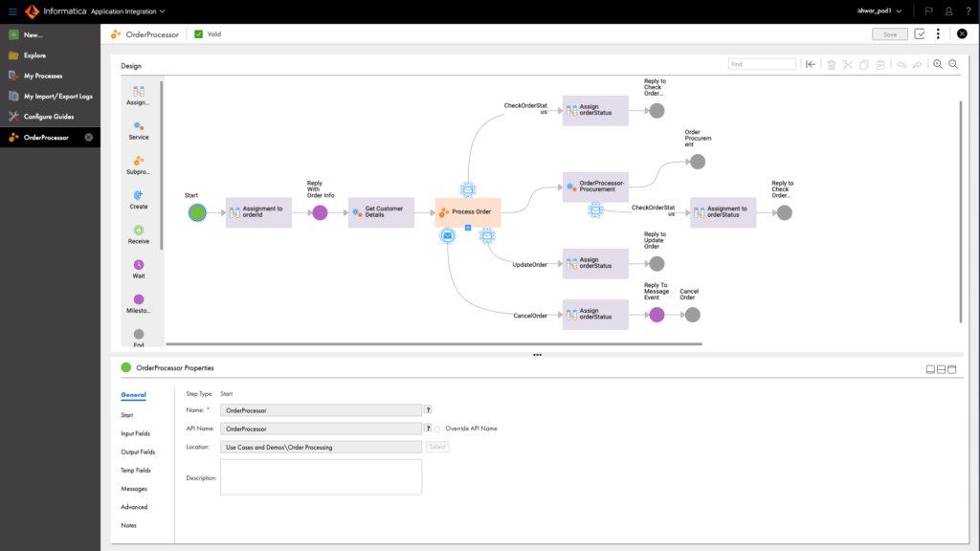
Task: Select the Assignment step in the palette
Action: click(x=139, y=93)
